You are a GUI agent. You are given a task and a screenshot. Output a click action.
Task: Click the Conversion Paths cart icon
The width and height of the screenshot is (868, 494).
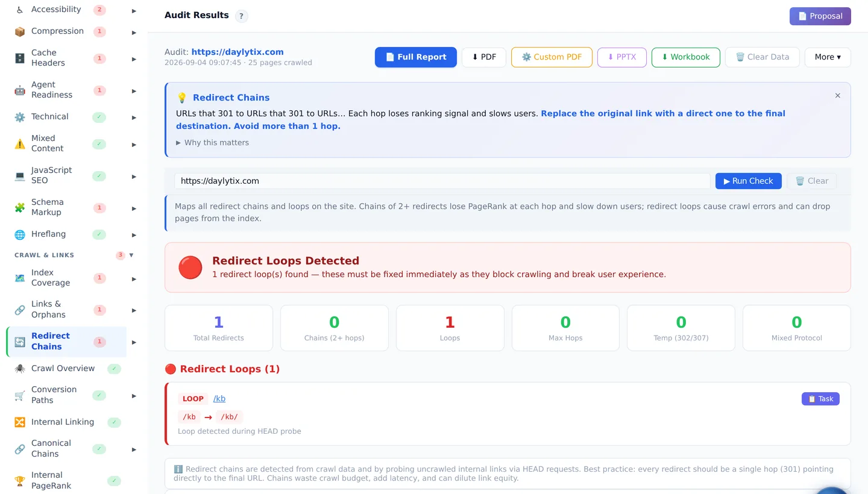click(20, 395)
